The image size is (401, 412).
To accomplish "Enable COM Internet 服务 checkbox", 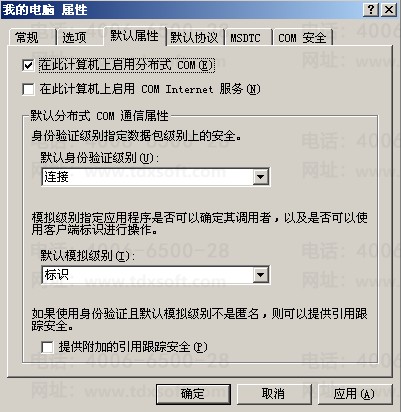I will 28,89.
